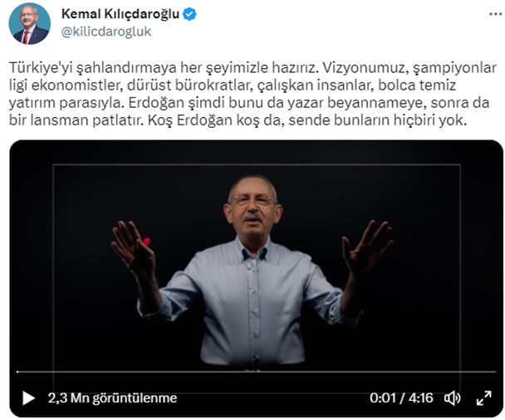Expand the video to fullscreen

(x=483, y=398)
